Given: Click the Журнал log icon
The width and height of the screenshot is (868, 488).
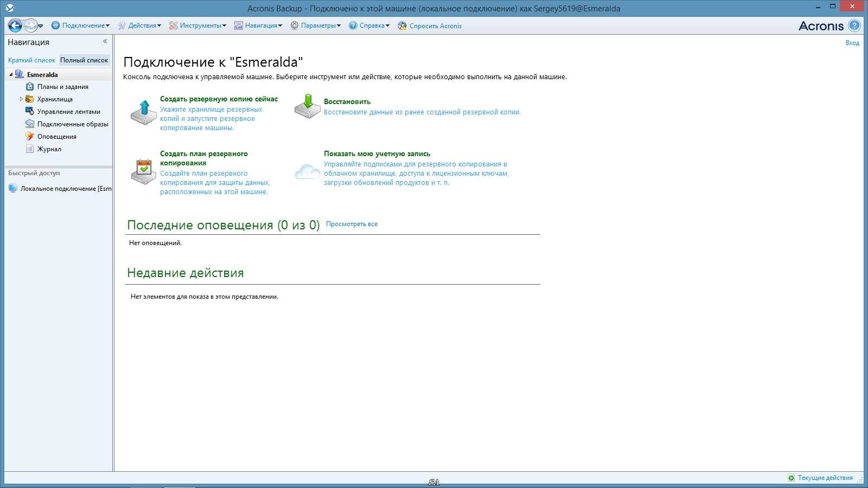Looking at the screenshot, I should tap(30, 149).
